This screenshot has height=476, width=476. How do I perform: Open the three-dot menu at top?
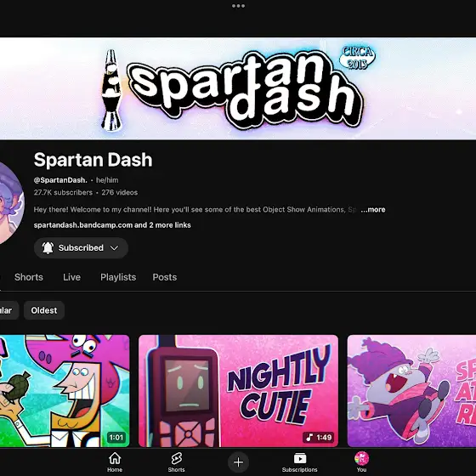pos(238,6)
